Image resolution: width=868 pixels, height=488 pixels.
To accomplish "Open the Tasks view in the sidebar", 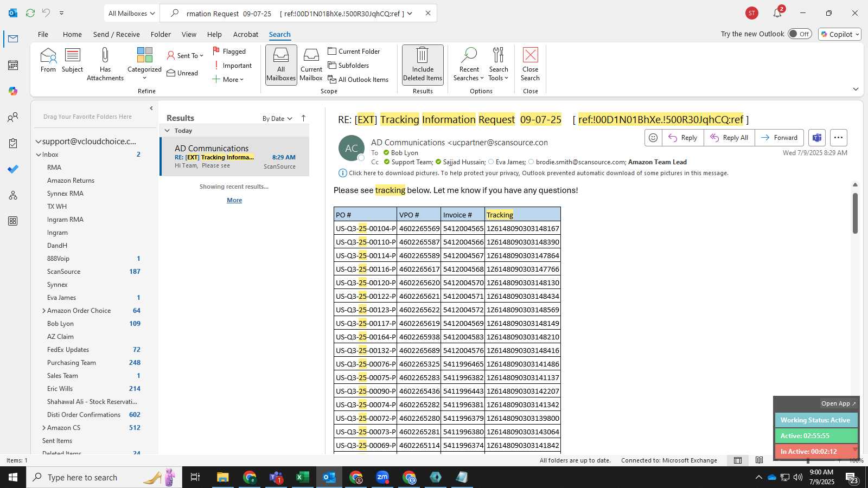I will point(13,143).
